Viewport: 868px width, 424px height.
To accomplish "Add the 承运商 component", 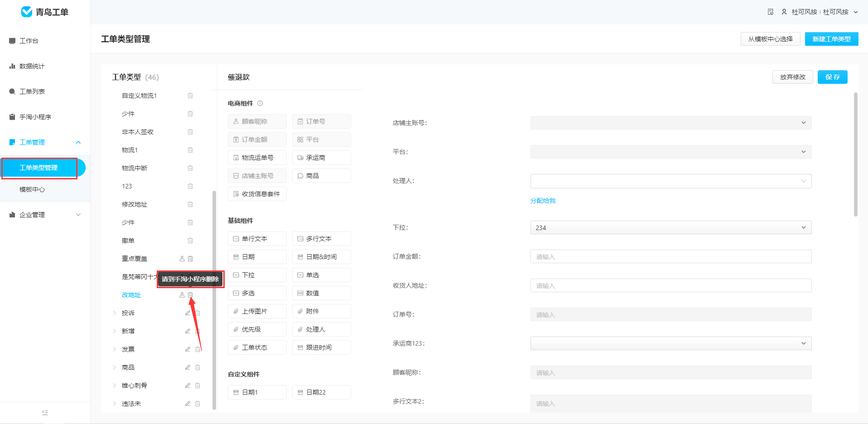I will [x=322, y=158].
